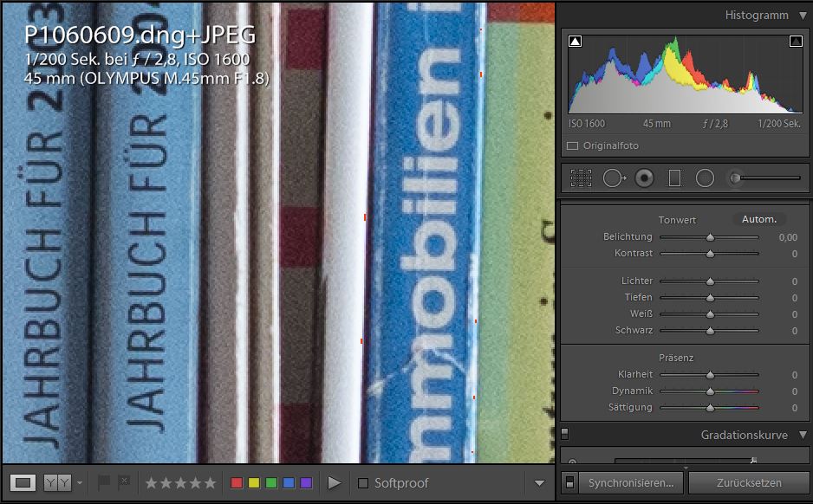The height and width of the screenshot is (504, 813).
Task: Toggle shadow clipping indicator in histogram
Action: point(575,41)
